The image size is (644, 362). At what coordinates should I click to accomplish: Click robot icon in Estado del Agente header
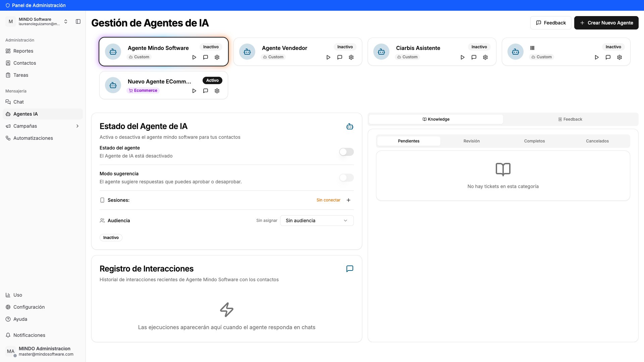click(350, 127)
